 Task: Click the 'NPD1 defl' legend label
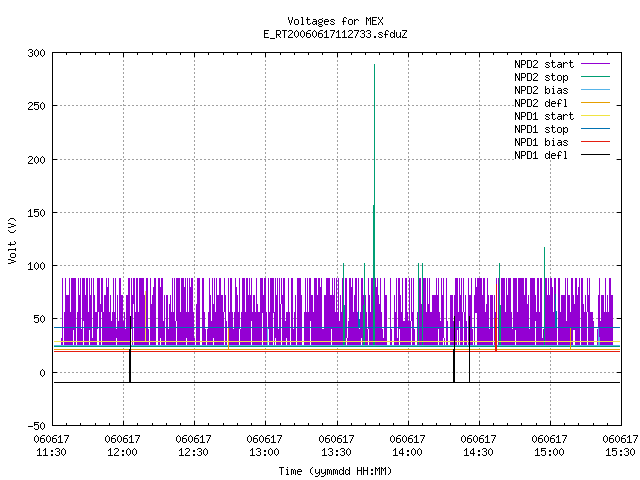pos(541,156)
